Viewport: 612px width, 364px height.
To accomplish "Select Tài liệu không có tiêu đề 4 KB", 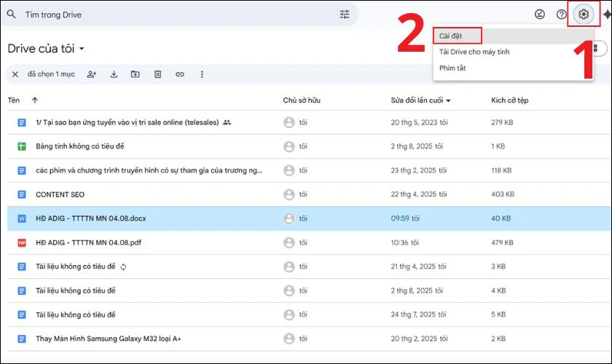I will pyautogui.click(x=75, y=290).
